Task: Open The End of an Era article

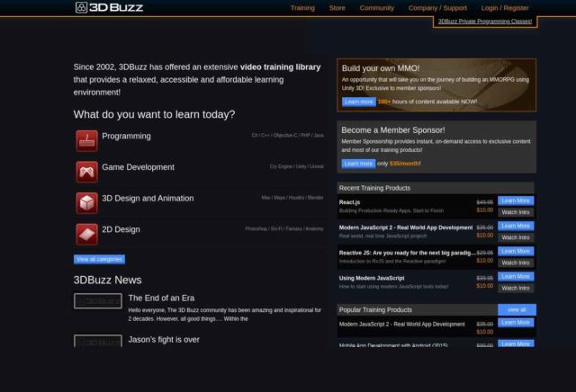Action: pyautogui.click(x=161, y=298)
